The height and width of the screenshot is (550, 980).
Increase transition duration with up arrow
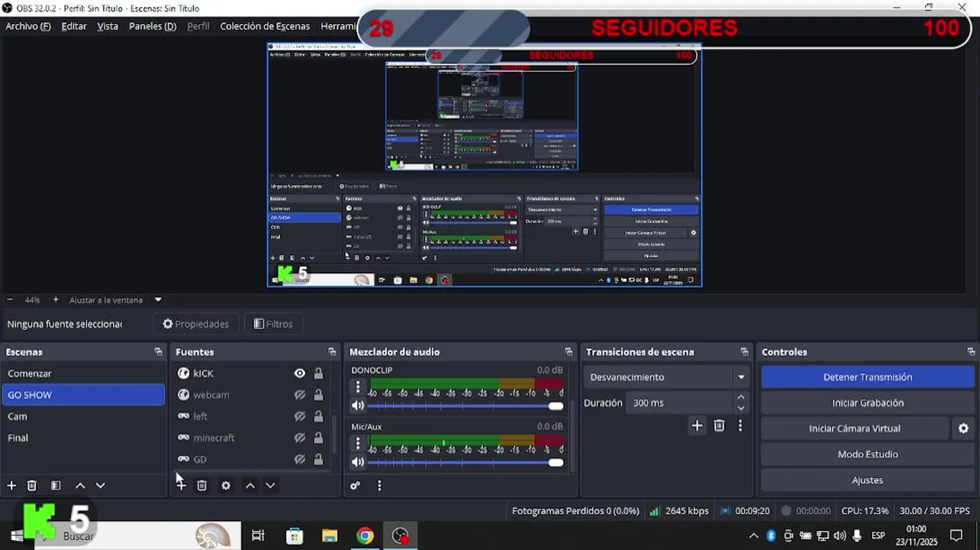(740, 397)
